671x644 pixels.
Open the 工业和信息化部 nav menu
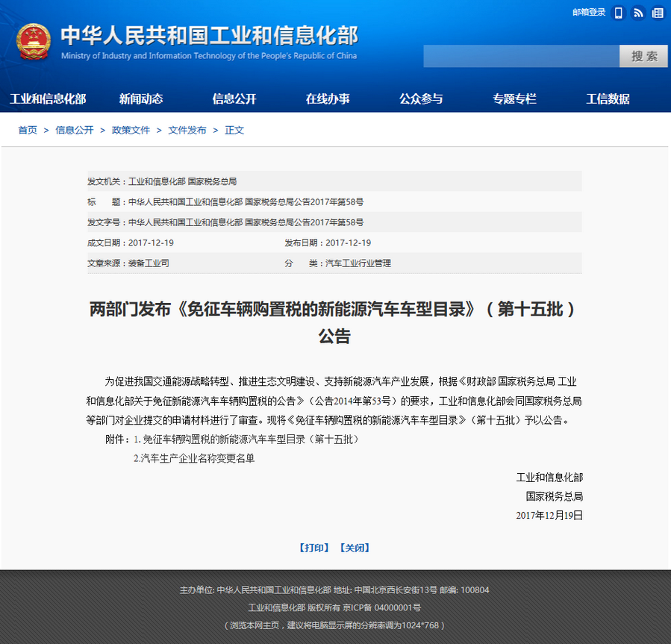(x=48, y=99)
